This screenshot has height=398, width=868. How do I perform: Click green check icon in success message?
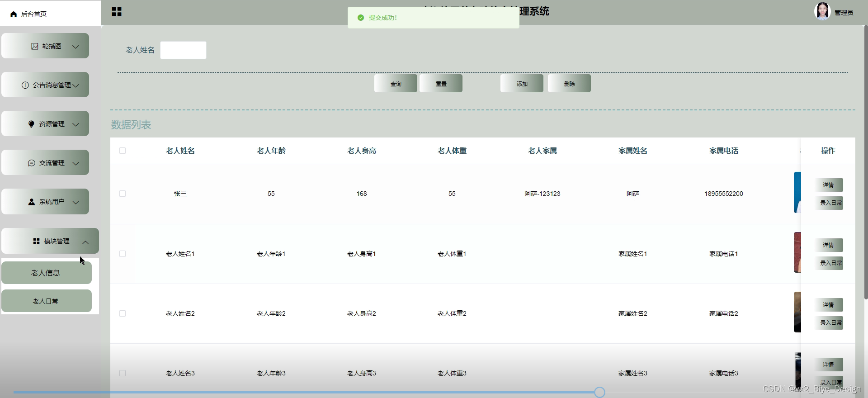click(361, 18)
